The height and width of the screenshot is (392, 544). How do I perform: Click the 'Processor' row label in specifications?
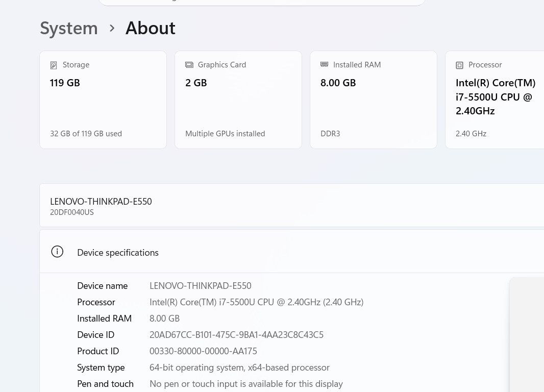tap(96, 302)
